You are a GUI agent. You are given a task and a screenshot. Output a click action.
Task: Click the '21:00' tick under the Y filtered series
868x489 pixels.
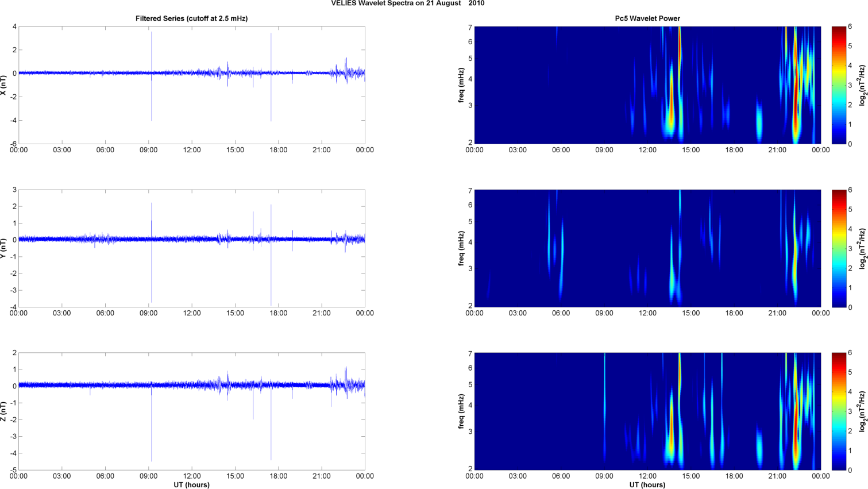(322, 313)
